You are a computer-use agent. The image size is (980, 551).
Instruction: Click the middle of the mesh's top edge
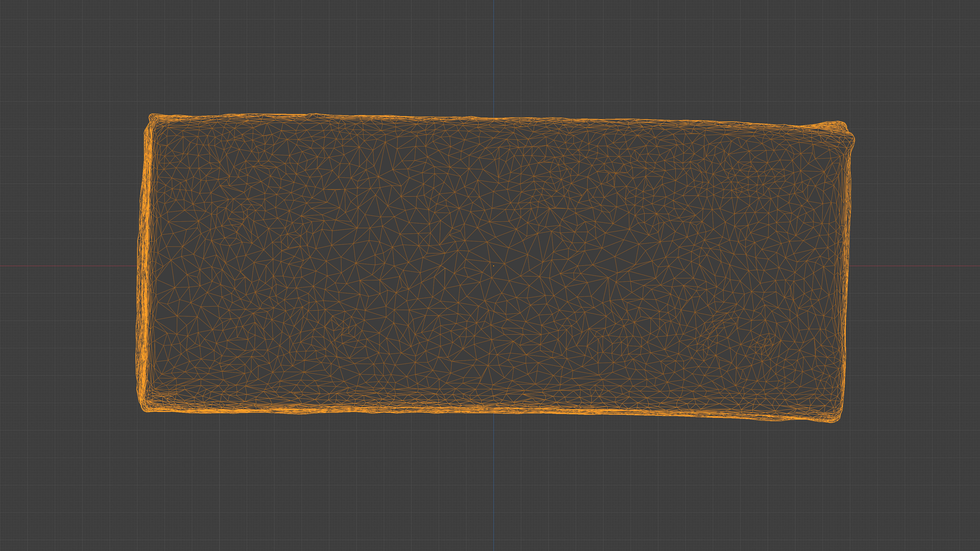click(494, 118)
